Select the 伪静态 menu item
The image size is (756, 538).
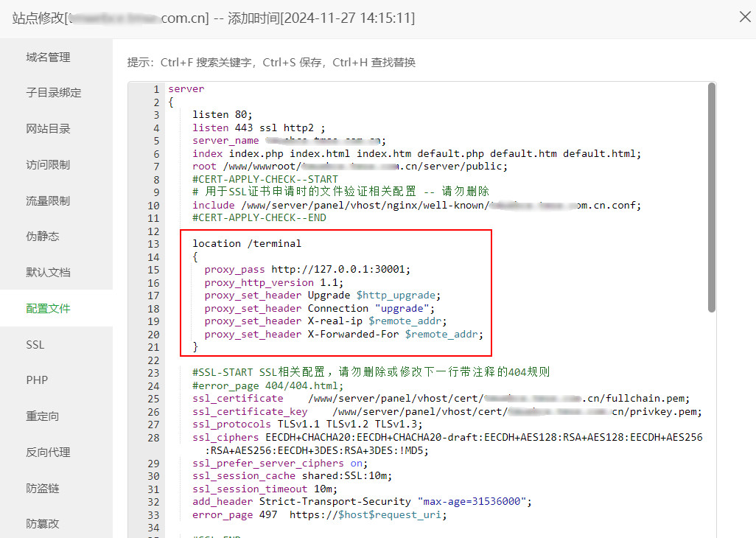click(x=43, y=237)
